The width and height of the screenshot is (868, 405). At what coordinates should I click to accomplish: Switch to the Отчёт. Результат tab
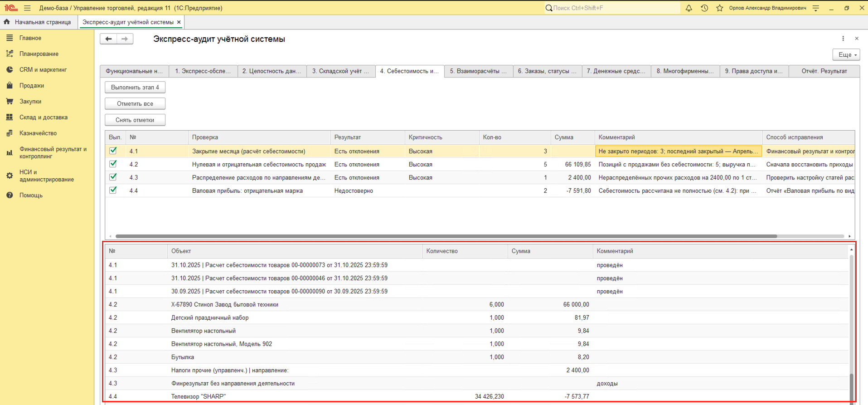(x=824, y=71)
